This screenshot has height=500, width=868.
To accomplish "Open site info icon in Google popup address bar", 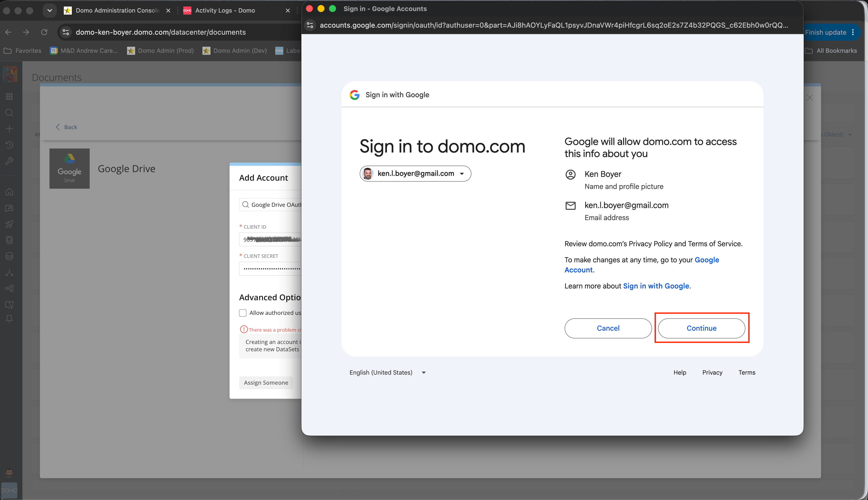I will 310,25.
